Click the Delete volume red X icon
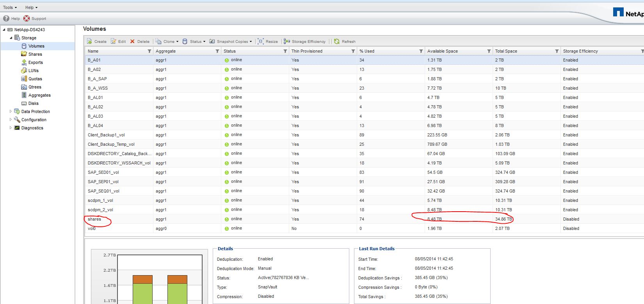Screen dimensions: 644x304 coord(133,41)
